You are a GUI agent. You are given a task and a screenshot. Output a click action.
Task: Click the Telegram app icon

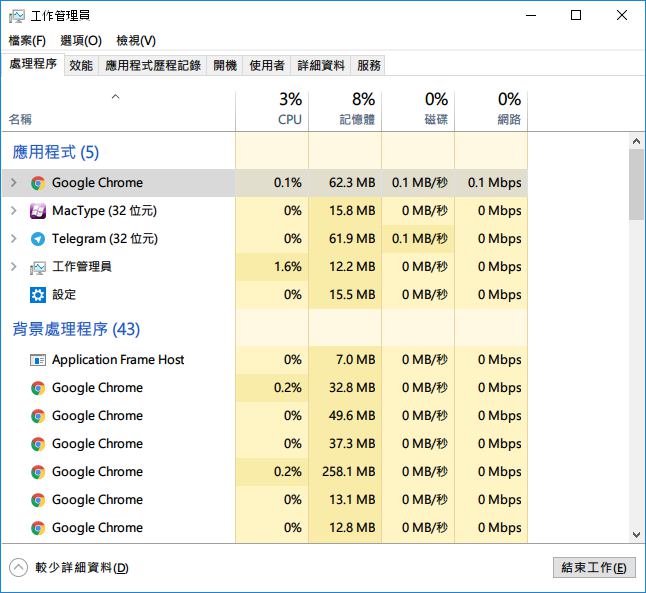[x=38, y=239]
